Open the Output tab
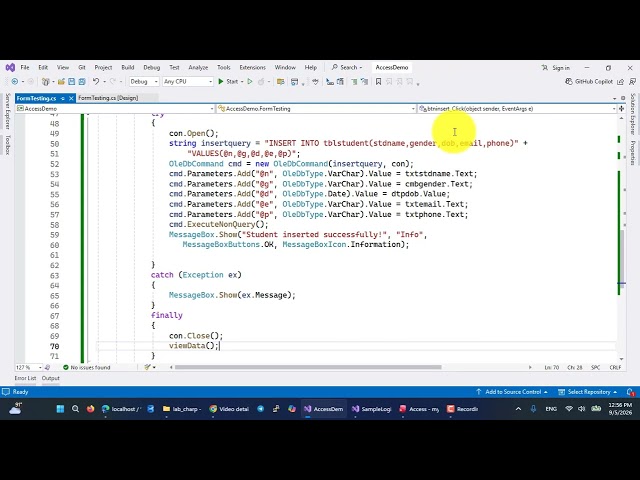Image resolution: width=640 pixels, height=480 pixels. click(51, 378)
